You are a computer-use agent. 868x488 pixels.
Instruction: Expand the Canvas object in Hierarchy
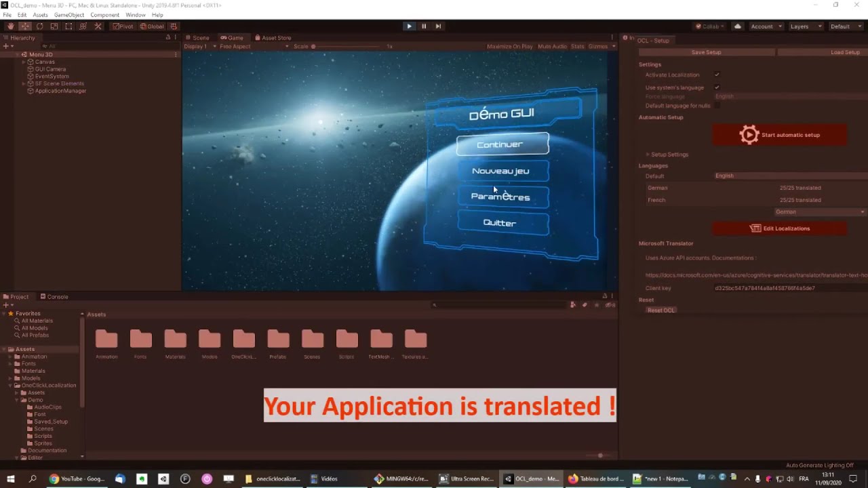(24, 62)
